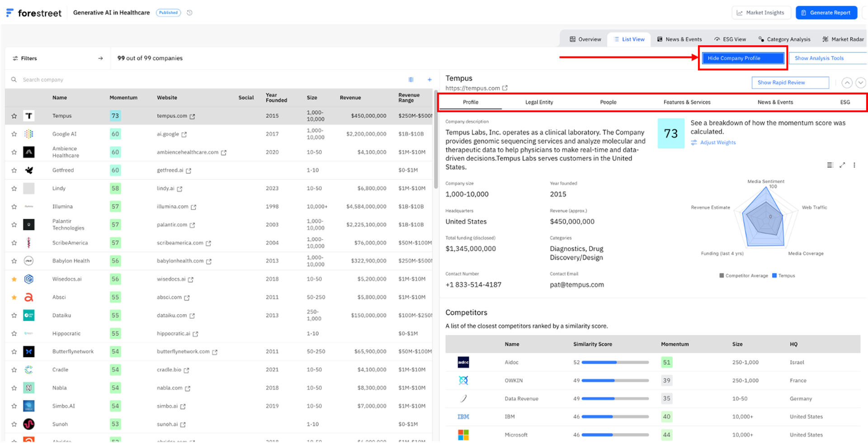
Task: Switch to the Overview tab
Action: [585, 39]
